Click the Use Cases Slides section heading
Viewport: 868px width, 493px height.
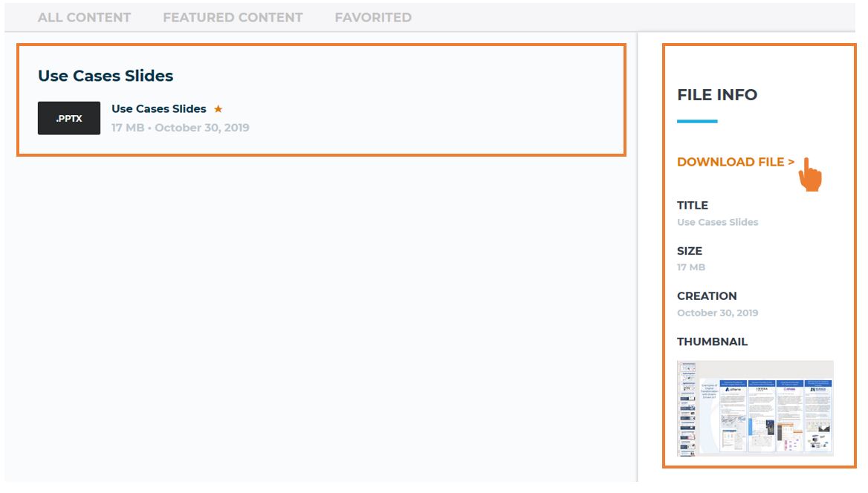tap(106, 76)
